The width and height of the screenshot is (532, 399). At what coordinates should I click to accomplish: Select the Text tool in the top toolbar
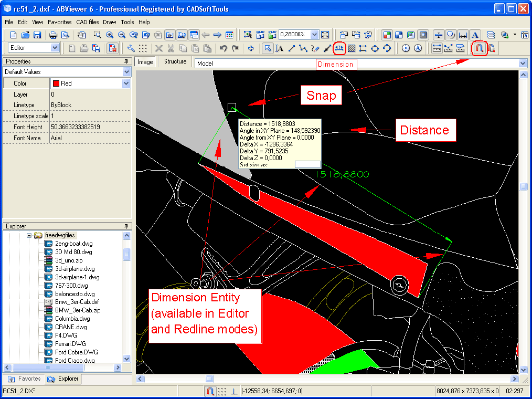(475, 35)
